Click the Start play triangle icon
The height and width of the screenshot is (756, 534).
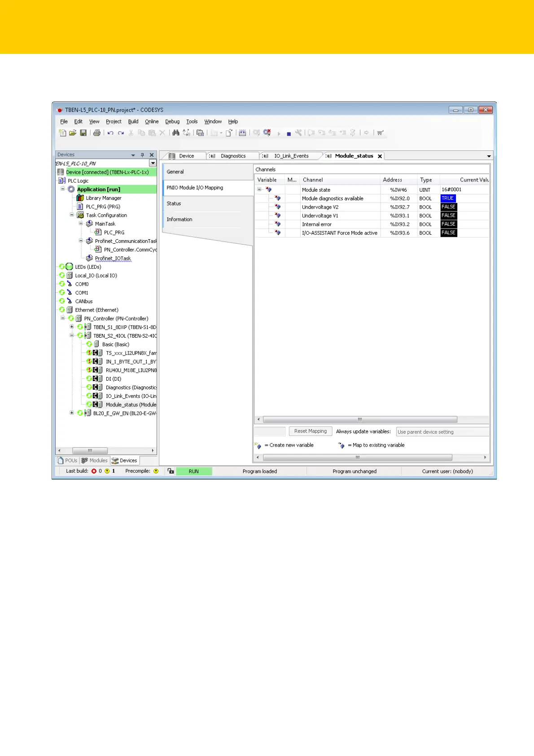click(x=279, y=134)
